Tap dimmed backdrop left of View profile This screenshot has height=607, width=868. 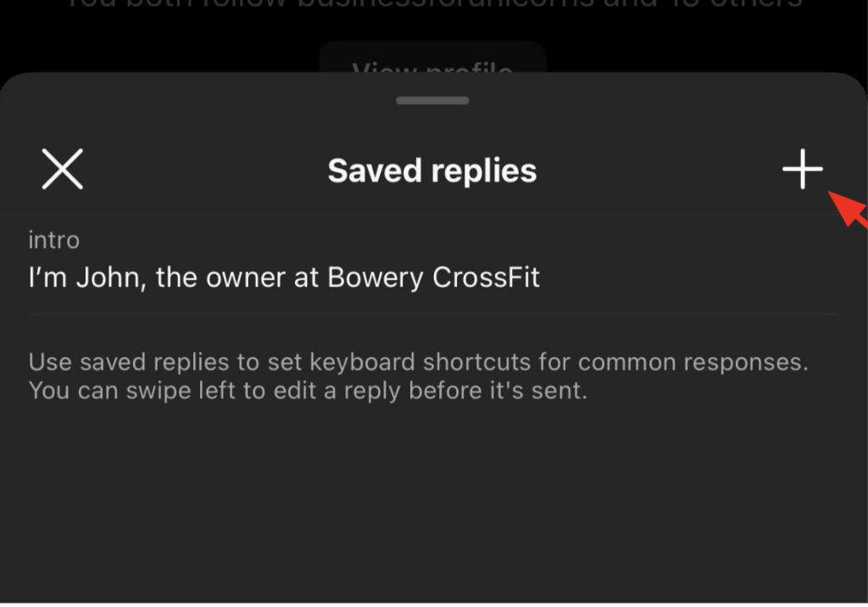pos(153,51)
